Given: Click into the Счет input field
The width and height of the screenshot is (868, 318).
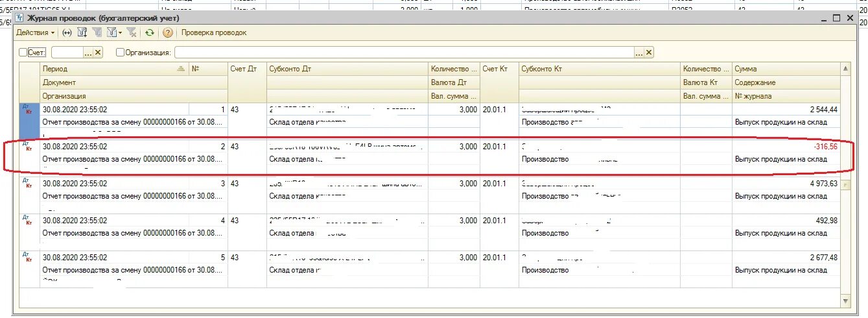Looking at the screenshot, I should coord(67,53).
